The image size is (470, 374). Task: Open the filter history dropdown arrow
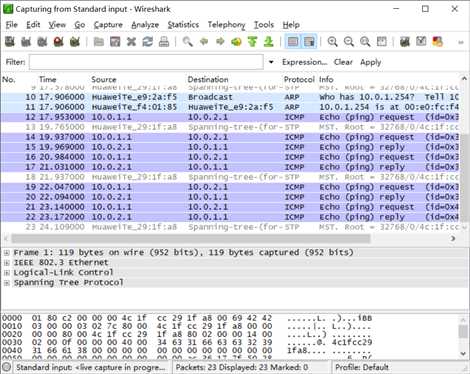(x=271, y=62)
